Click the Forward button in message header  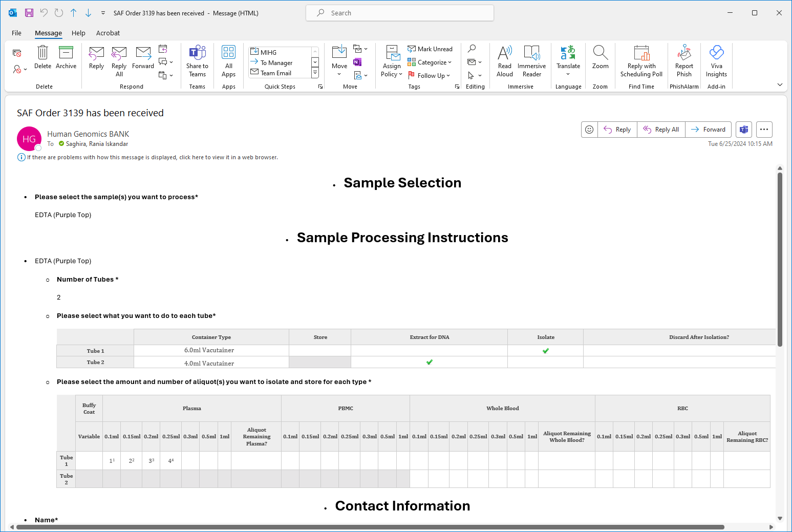(709, 130)
